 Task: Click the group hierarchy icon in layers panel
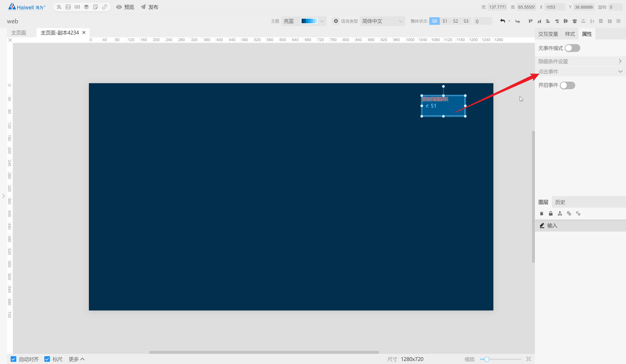560,213
